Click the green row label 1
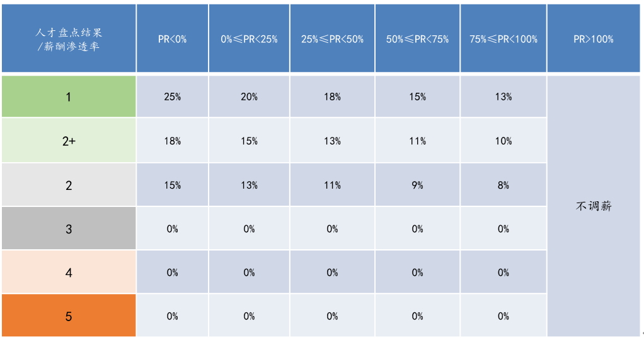The width and height of the screenshot is (644, 342). pyautogui.click(x=69, y=97)
